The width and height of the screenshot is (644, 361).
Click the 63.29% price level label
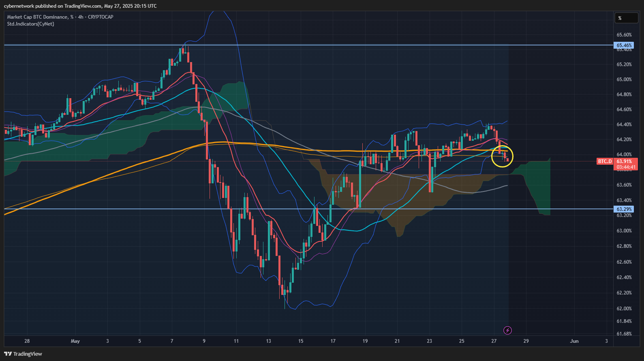(x=624, y=209)
